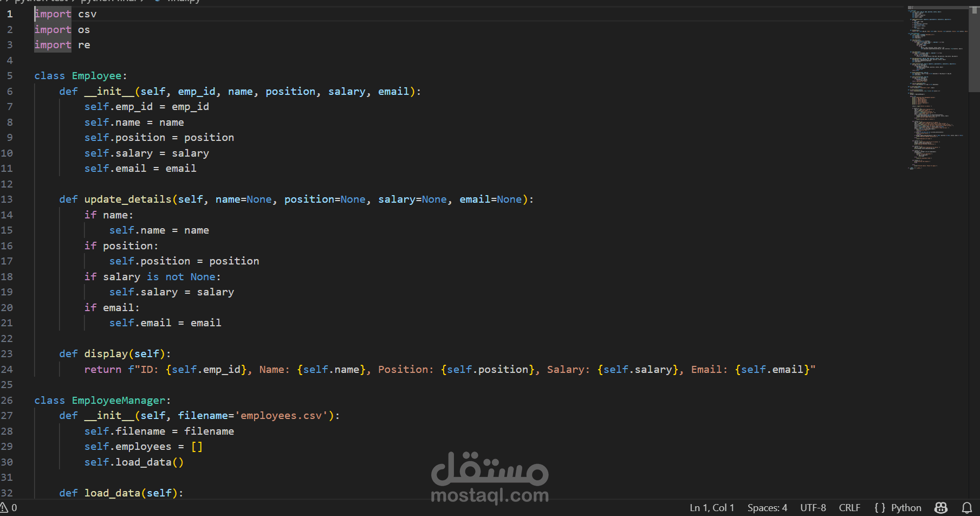Screen dimensions: 980x516
Task: Open the Copilot status icon
Action: [941, 508]
